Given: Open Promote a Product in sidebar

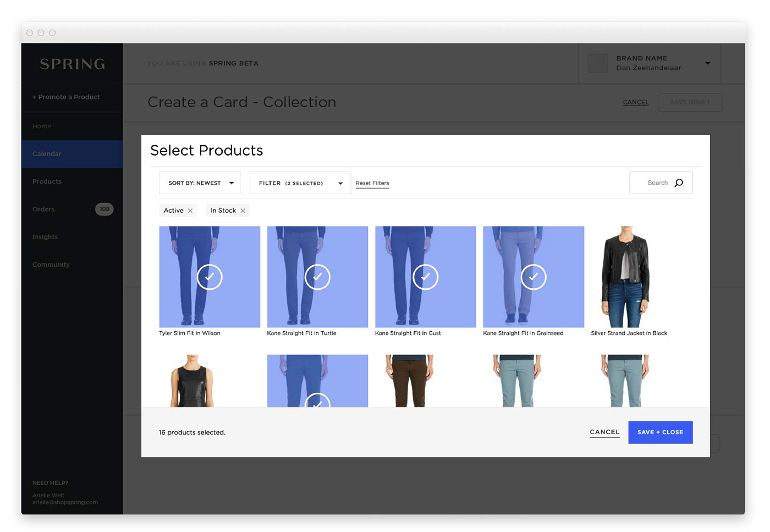Looking at the screenshot, I should point(66,97).
